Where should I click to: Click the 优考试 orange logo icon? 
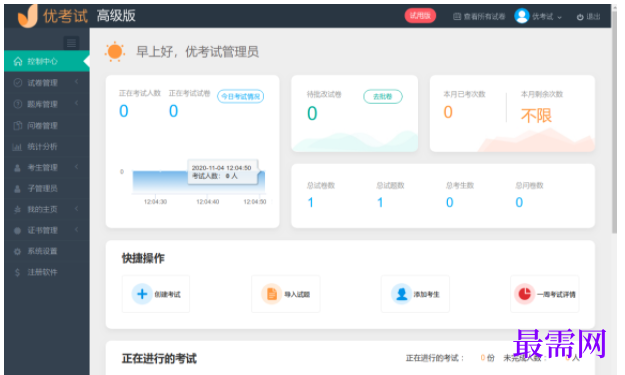(x=28, y=16)
